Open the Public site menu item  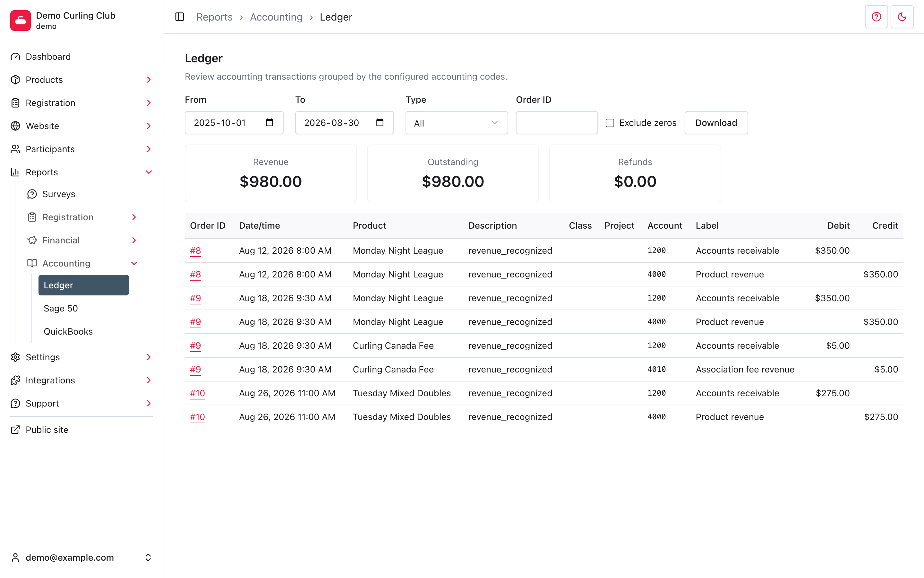[82, 430]
